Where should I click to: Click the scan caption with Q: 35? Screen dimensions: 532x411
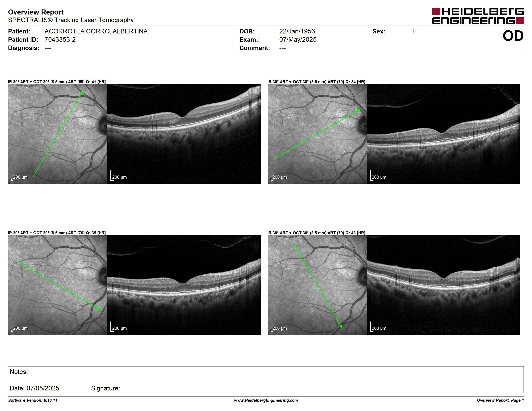coord(57,233)
